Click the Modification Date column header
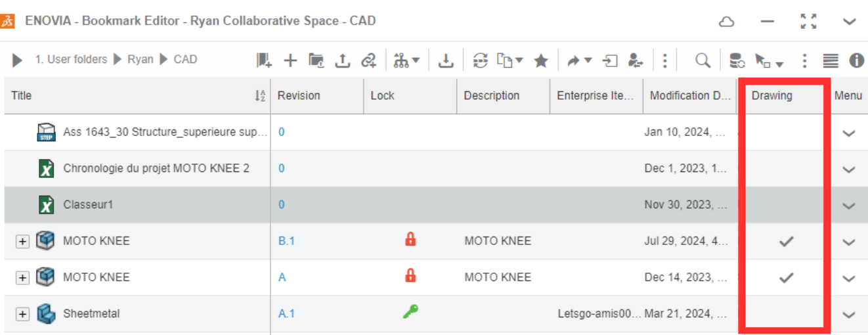This screenshot has height=335, width=868. tap(689, 96)
